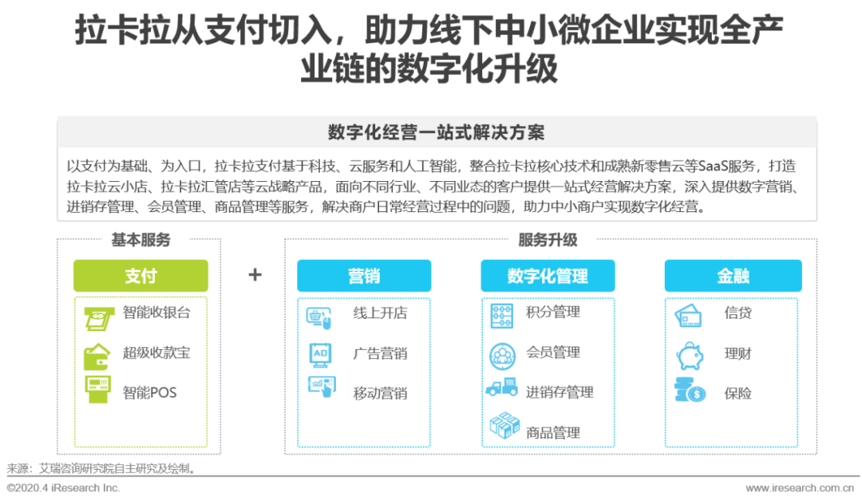Click the 理财 text label
The height and width of the screenshot is (504, 862).
737,353
